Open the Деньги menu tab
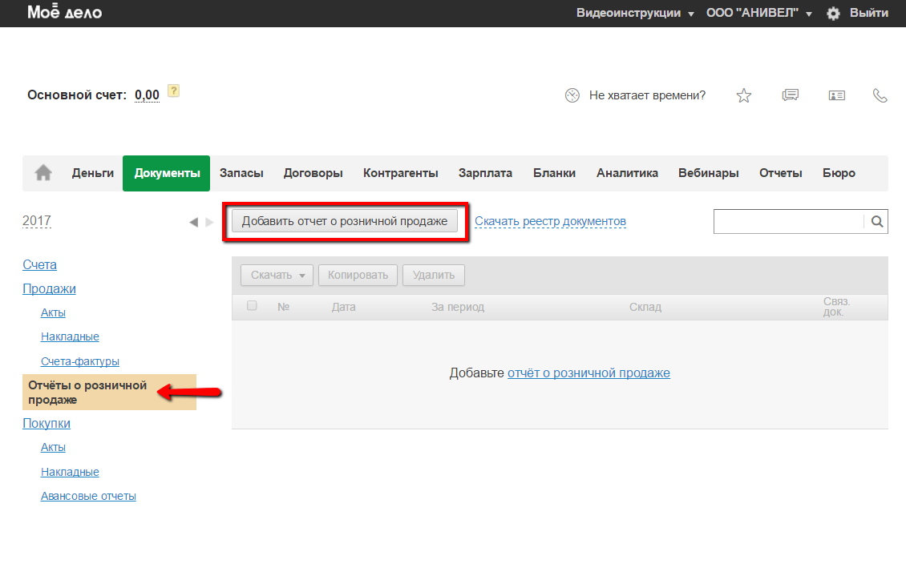The image size is (906, 588). point(92,173)
